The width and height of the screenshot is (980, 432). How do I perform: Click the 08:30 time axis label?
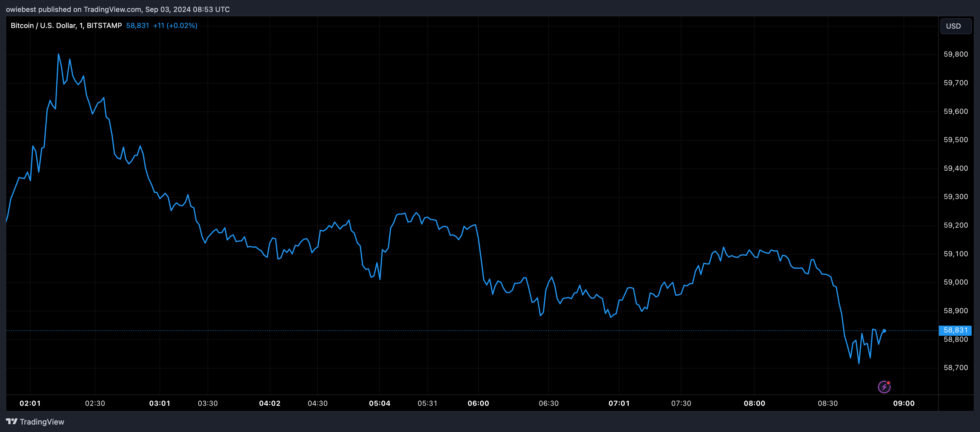click(x=828, y=403)
